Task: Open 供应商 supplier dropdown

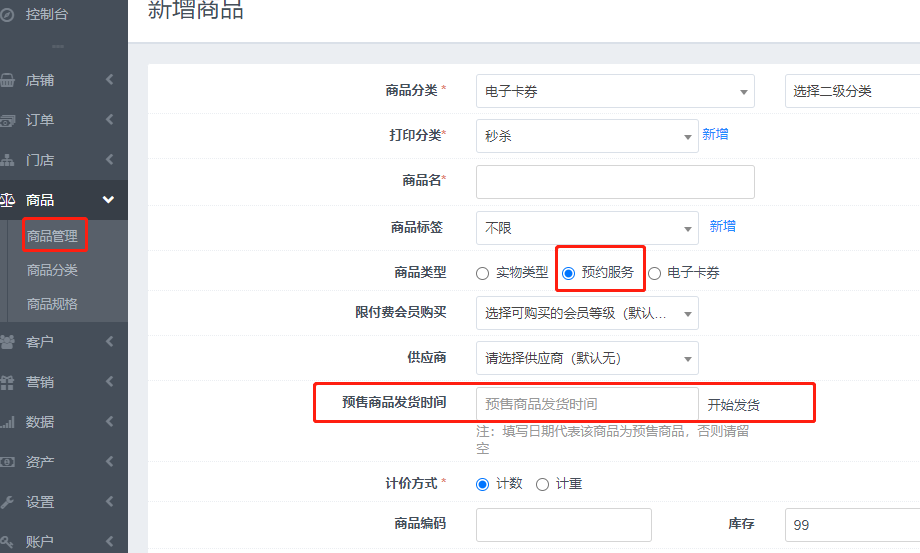Action: coord(587,358)
